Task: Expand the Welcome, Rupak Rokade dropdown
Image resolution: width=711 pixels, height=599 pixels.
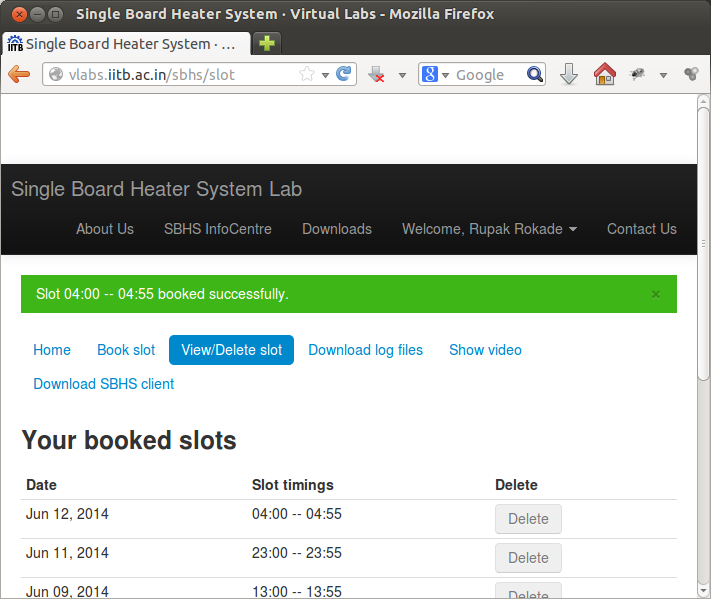Action: click(489, 229)
